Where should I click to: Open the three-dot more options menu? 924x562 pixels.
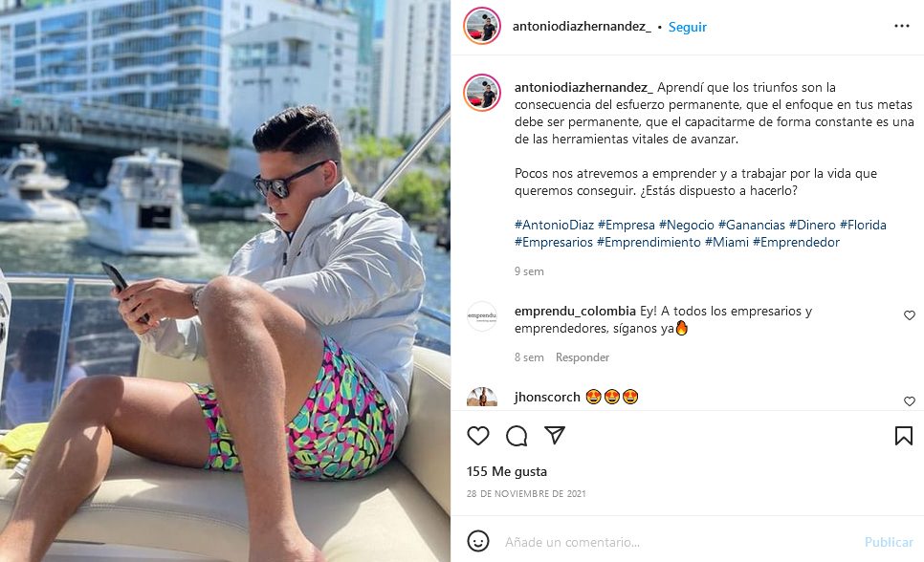tap(902, 26)
